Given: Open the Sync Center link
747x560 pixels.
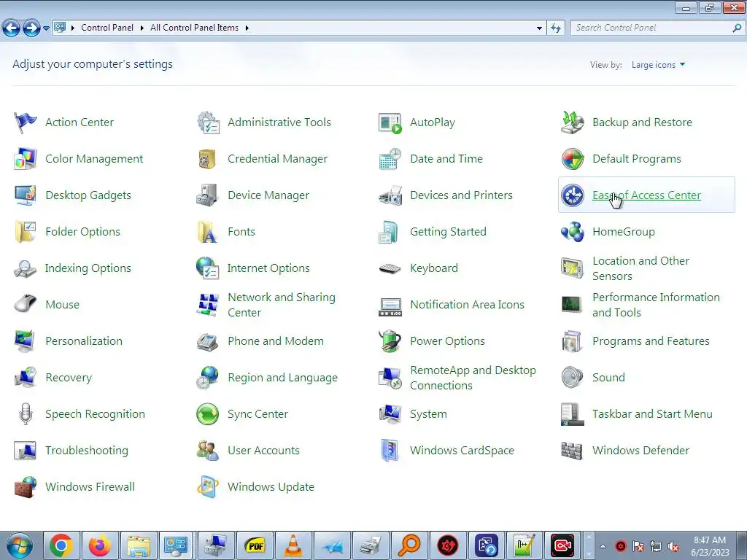Looking at the screenshot, I should click(x=258, y=414).
